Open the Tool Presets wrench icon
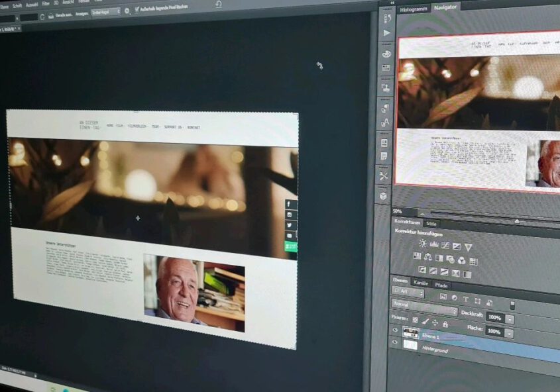 pos(384,175)
